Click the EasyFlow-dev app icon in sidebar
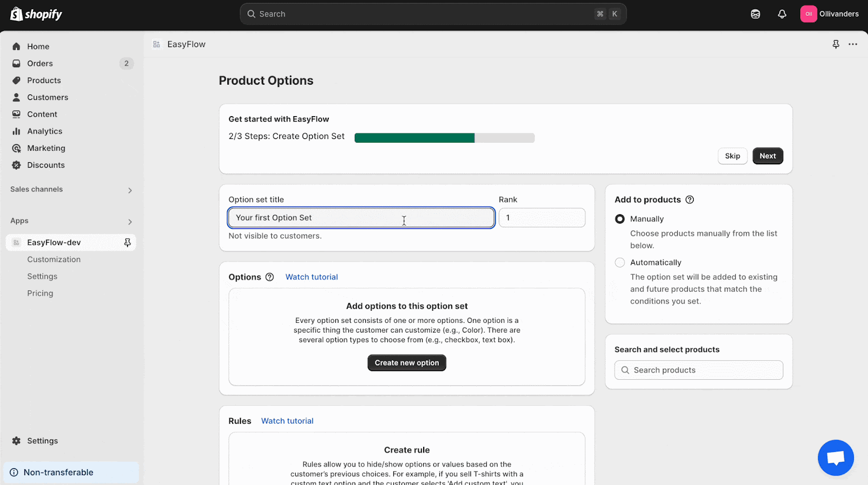Viewport: 868px width, 485px height. (x=16, y=242)
